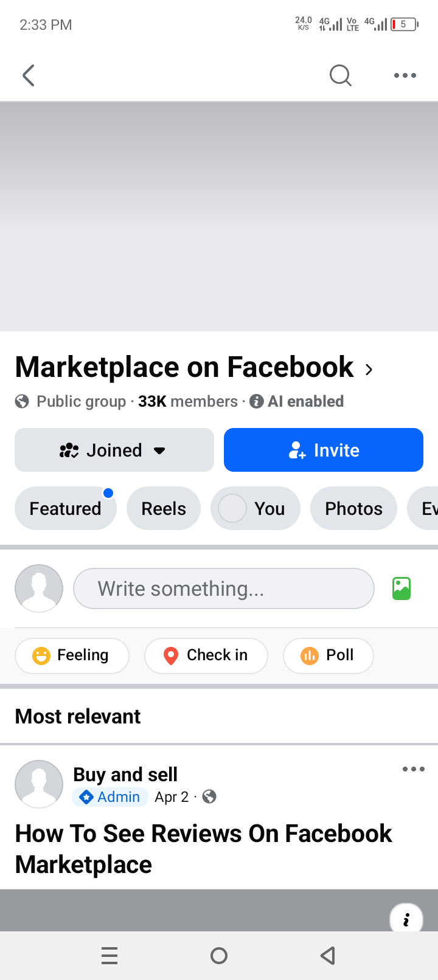Open the search magnifier icon
The width and height of the screenshot is (438, 980).
click(x=341, y=75)
